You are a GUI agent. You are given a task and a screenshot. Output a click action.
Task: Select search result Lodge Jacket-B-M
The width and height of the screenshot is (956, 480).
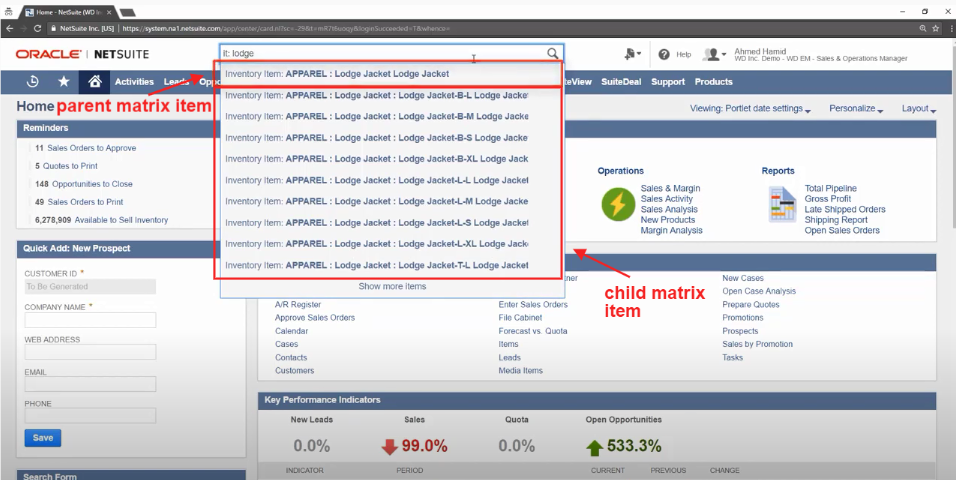390,116
